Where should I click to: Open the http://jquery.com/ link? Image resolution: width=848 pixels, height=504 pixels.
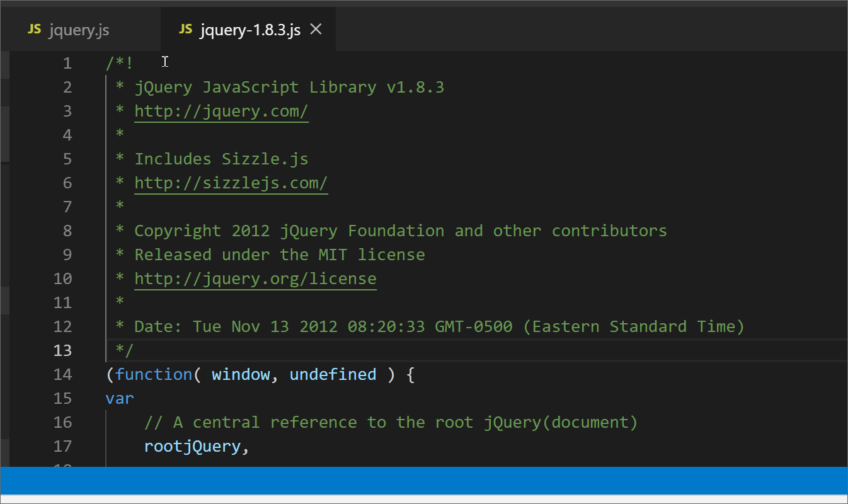click(x=221, y=111)
